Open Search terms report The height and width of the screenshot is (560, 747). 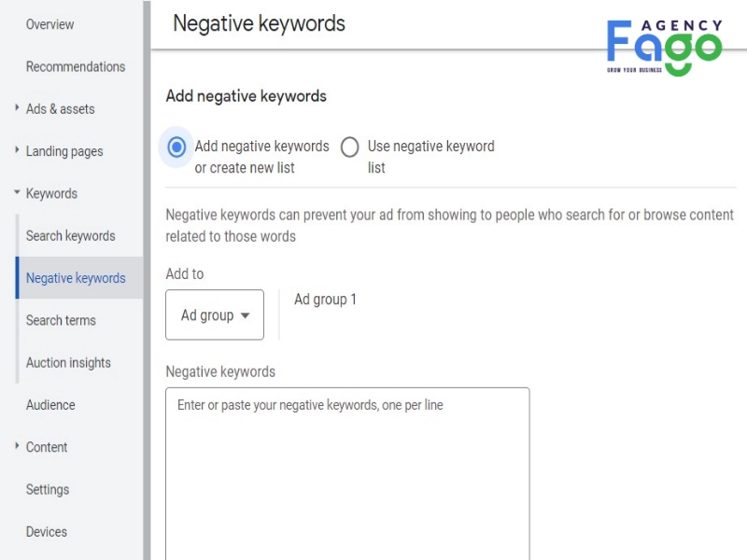coord(61,320)
